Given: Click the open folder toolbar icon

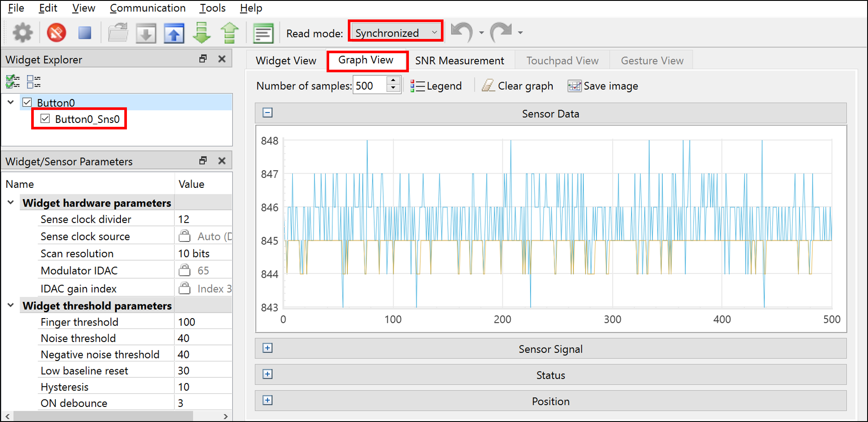Looking at the screenshot, I should point(118,33).
